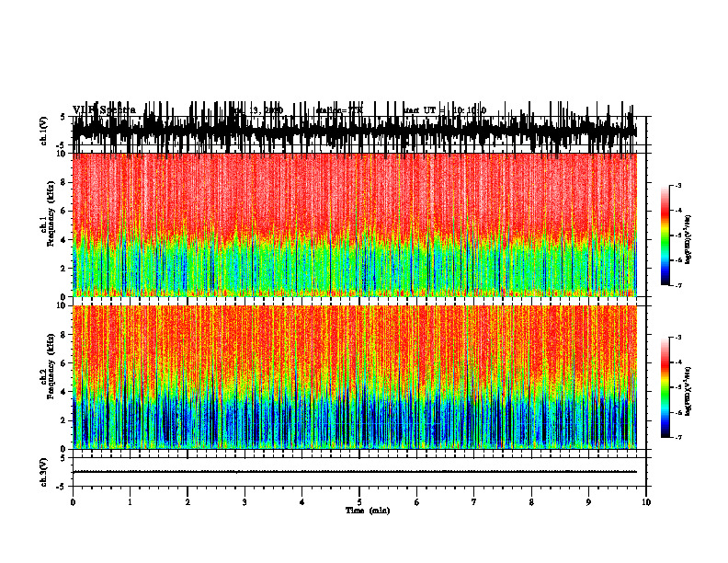Click the 'Time (min)' axis label

[368, 511]
